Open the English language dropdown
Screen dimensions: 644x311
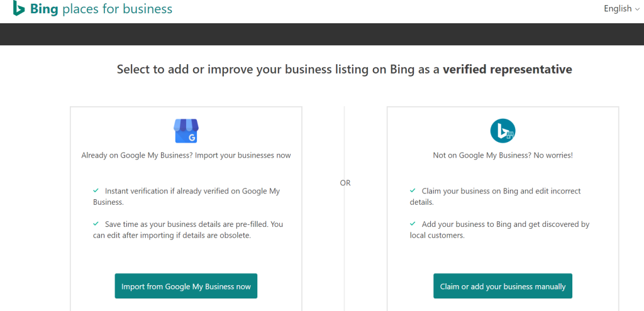coord(621,9)
